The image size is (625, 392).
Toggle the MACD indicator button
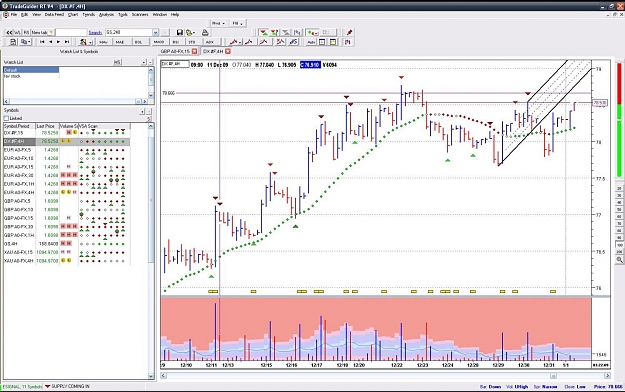click(x=159, y=42)
